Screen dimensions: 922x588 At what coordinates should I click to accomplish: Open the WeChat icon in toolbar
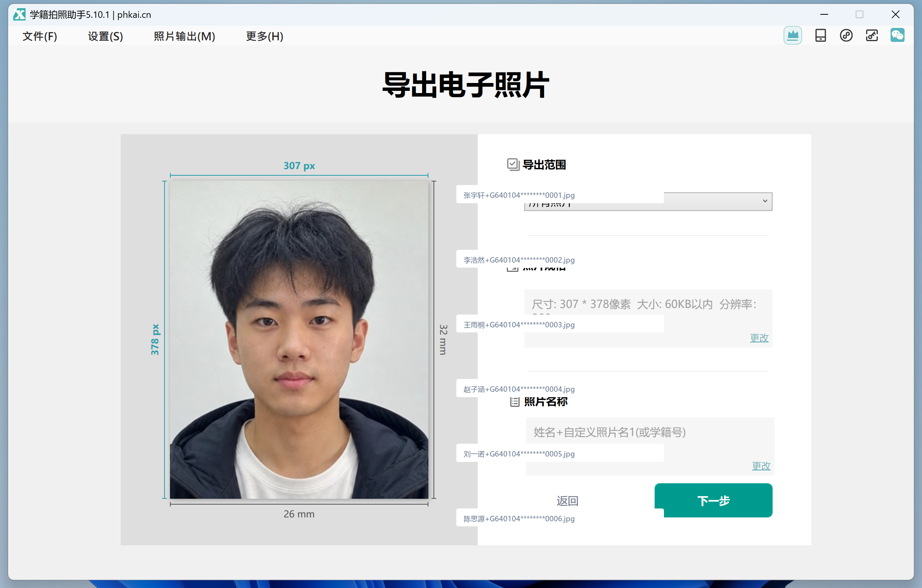pos(897,36)
